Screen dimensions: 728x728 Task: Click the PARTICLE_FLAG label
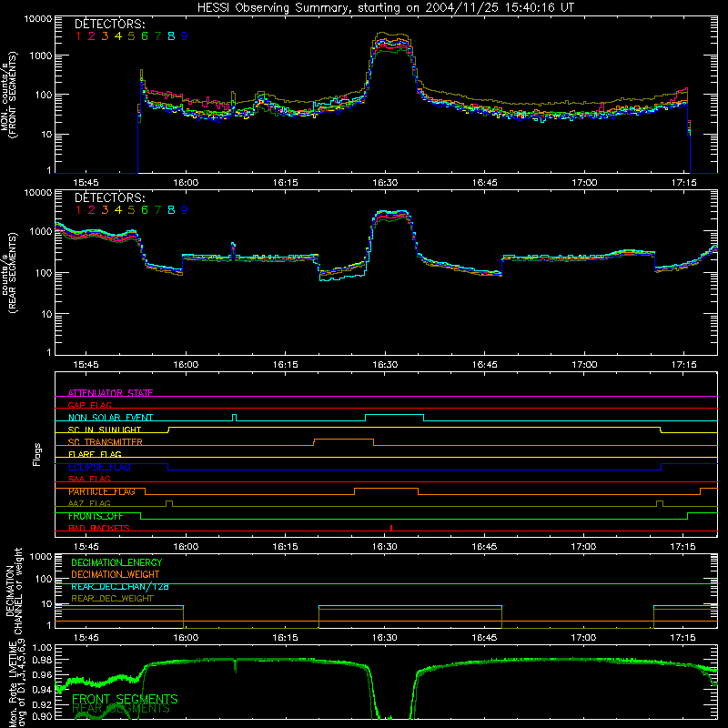click(102, 491)
